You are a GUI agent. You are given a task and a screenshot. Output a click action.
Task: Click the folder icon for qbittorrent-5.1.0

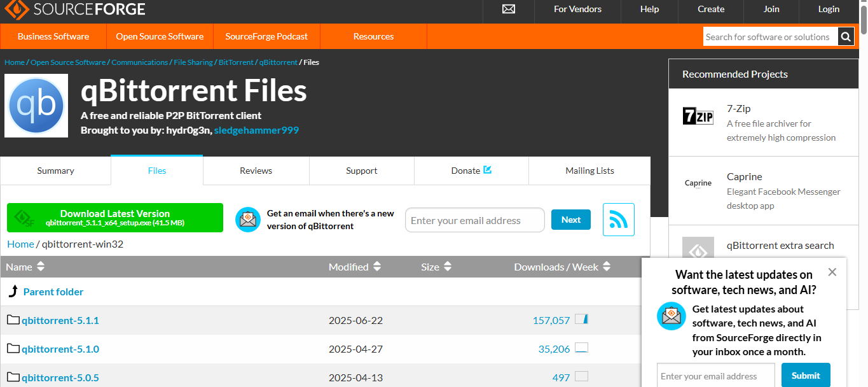click(13, 348)
